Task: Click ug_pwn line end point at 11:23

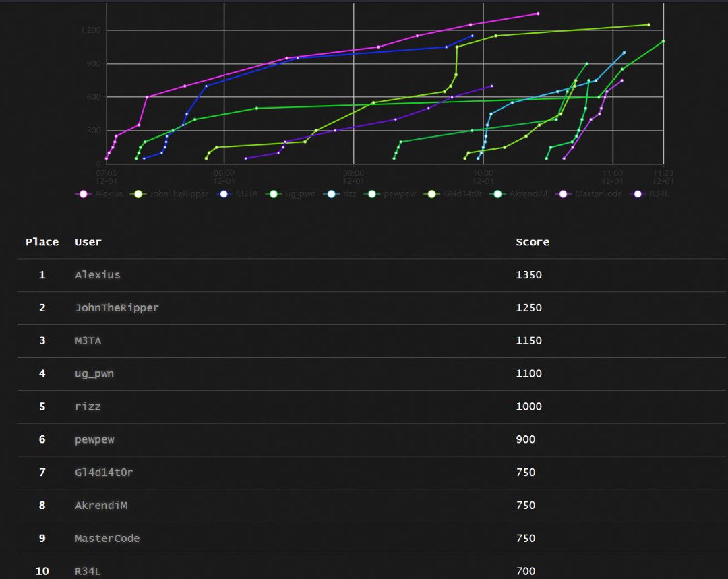Action: (x=663, y=41)
